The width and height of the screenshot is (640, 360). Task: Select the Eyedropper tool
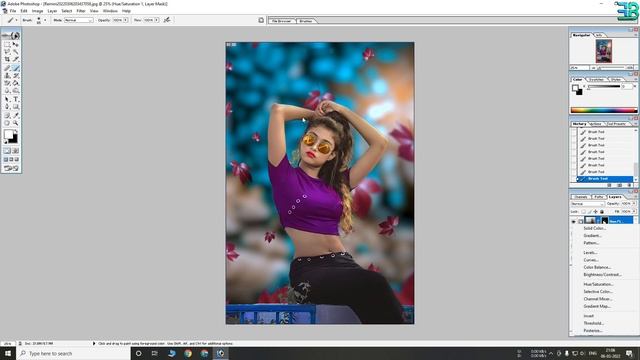[16, 116]
